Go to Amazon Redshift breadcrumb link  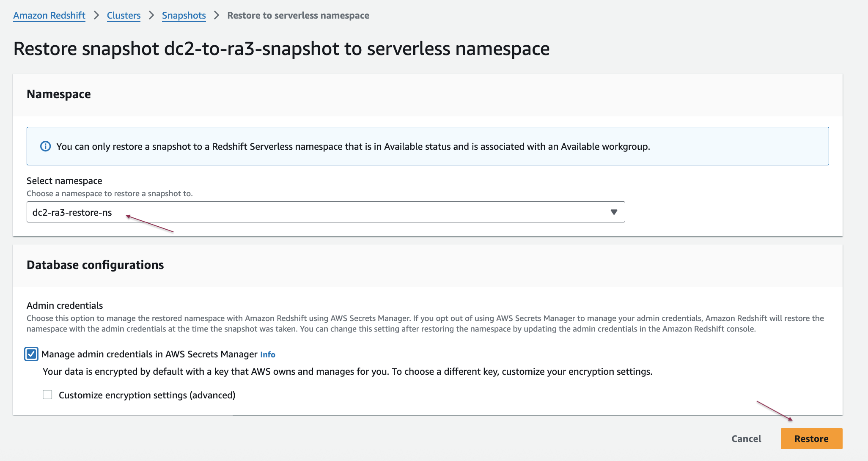click(49, 16)
